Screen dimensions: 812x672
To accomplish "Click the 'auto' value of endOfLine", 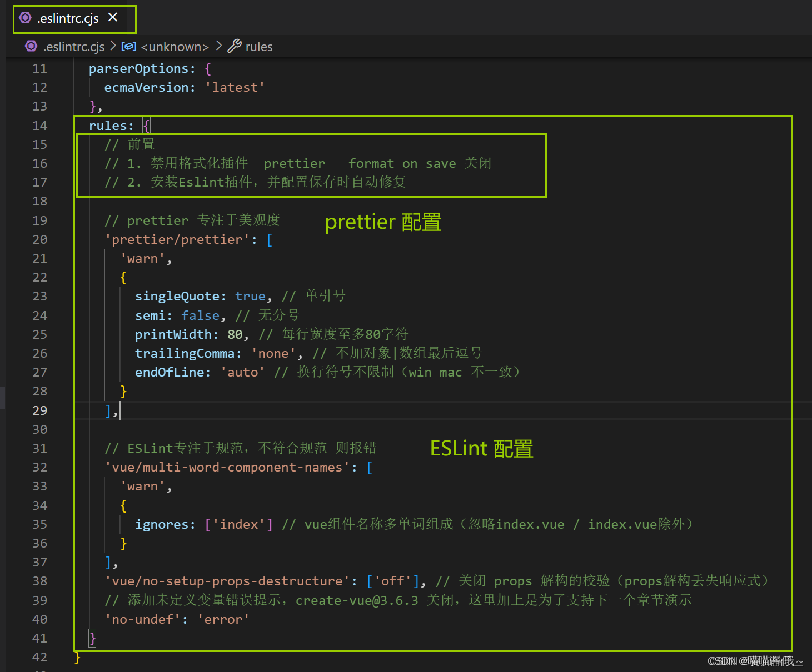I will 242,372.
